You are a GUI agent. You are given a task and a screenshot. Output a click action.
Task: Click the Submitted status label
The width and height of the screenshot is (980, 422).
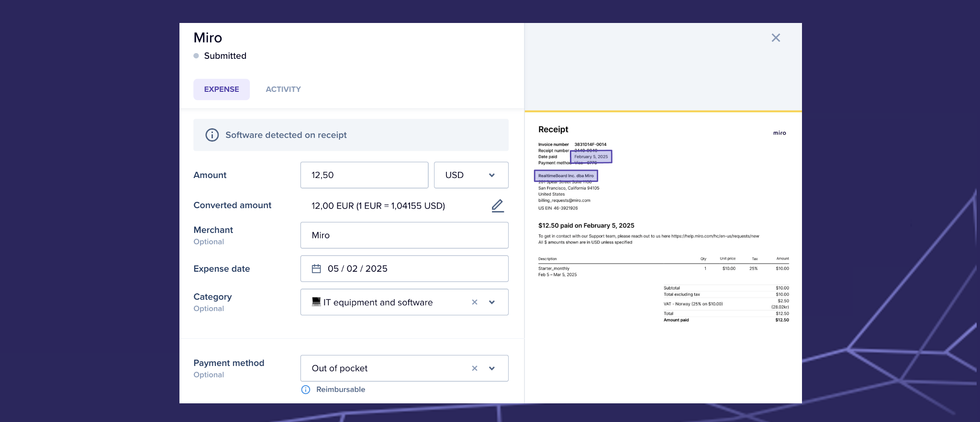click(x=225, y=56)
